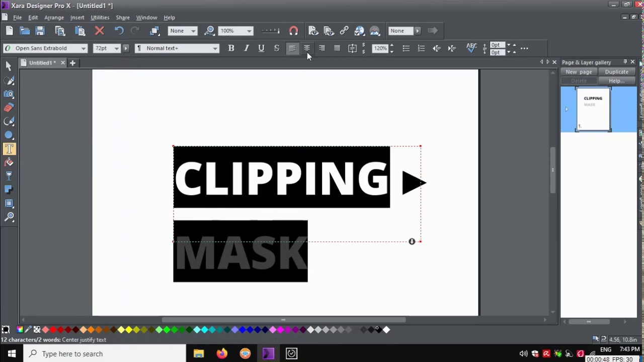Open the Arrange menu
Screen dimensions: 644x362
click(54, 18)
